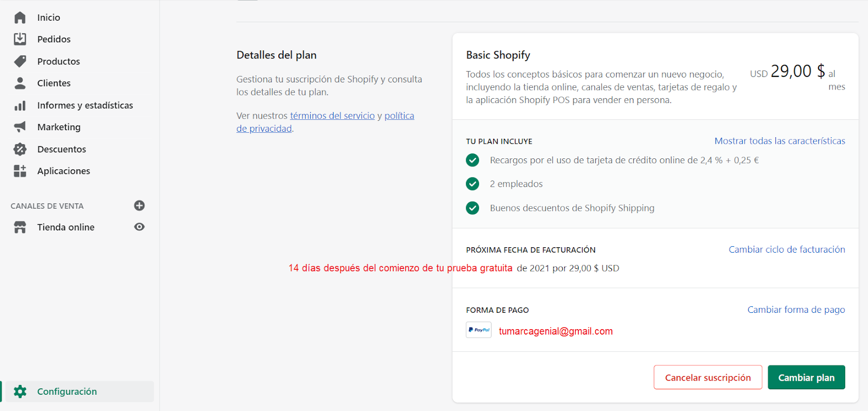Viewport: 868px width, 411px height.
Task: Click checkmark beside 2 empleados
Action: pos(473,184)
